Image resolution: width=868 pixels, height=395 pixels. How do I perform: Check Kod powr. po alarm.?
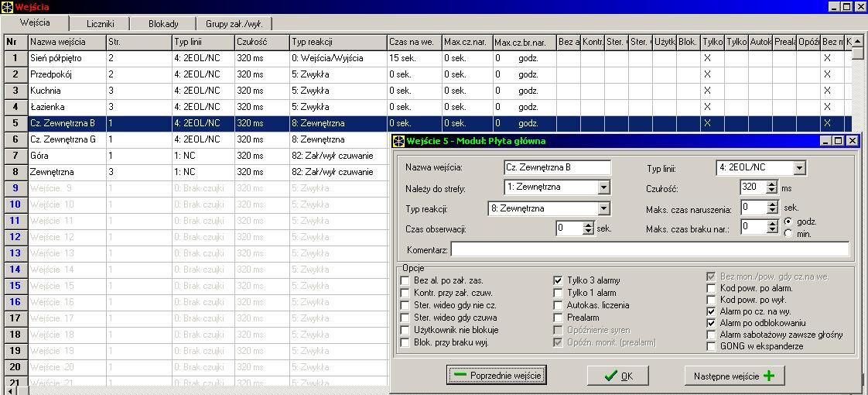click(711, 288)
